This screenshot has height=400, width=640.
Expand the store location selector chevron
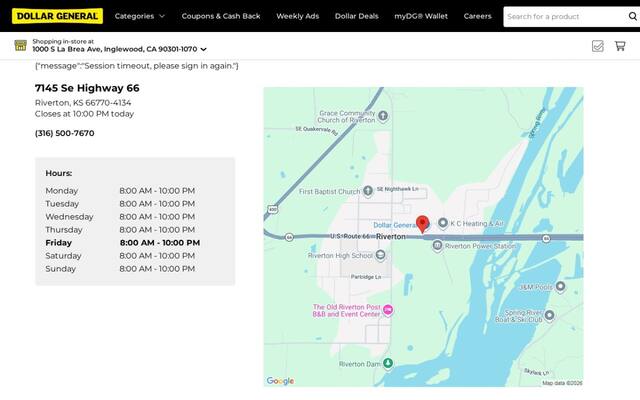pyautogui.click(x=204, y=49)
